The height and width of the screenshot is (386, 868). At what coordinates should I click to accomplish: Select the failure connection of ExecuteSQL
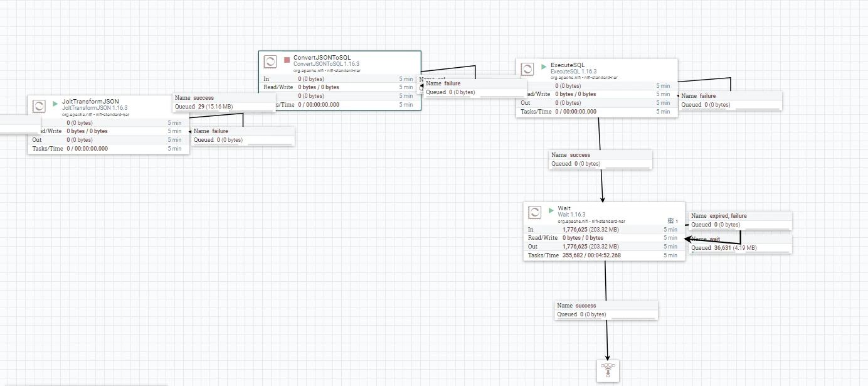pyautogui.click(x=731, y=100)
